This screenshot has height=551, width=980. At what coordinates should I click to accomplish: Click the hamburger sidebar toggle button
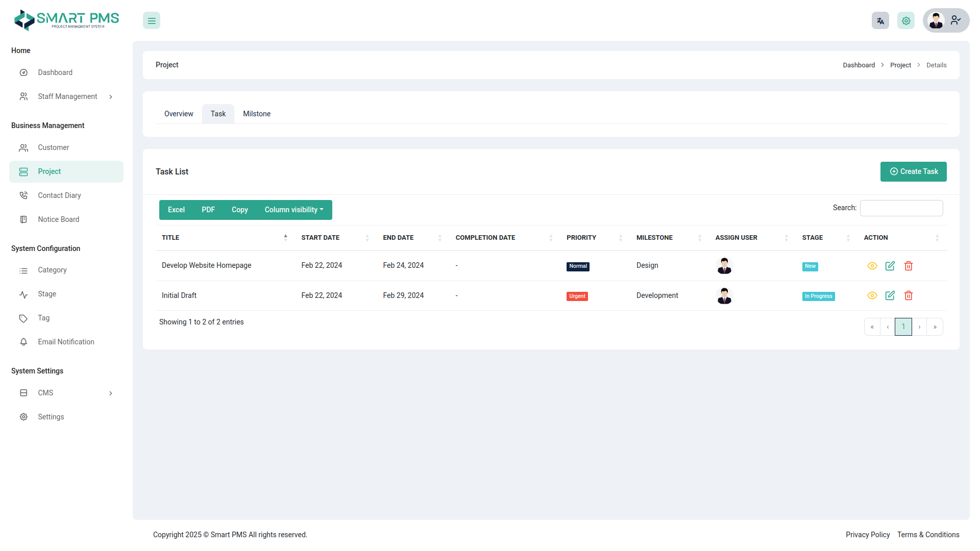pyautogui.click(x=152, y=21)
